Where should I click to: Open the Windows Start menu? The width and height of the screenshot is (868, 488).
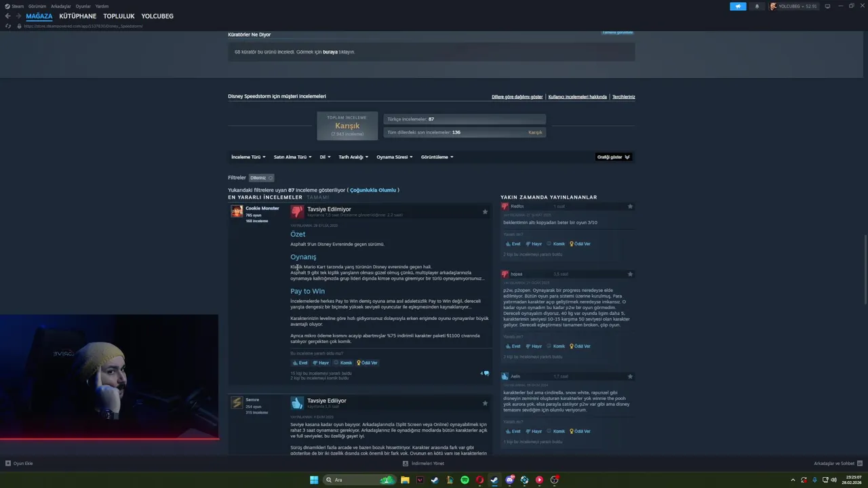tap(314, 480)
